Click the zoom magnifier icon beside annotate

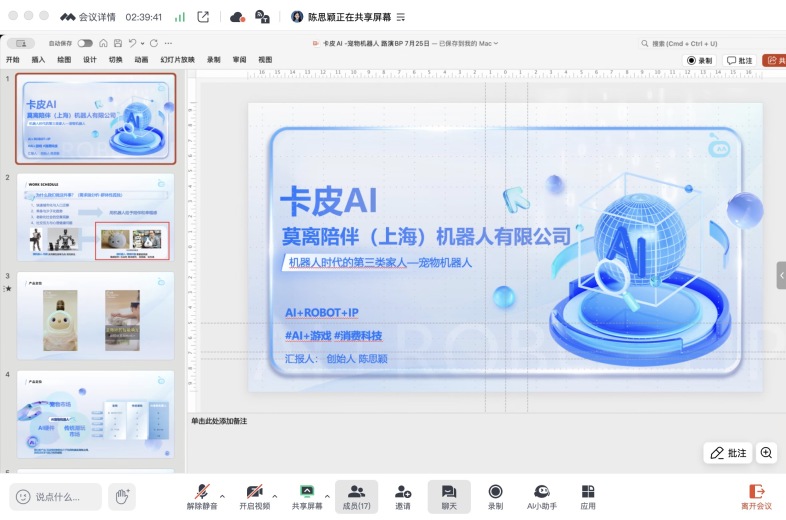766,453
